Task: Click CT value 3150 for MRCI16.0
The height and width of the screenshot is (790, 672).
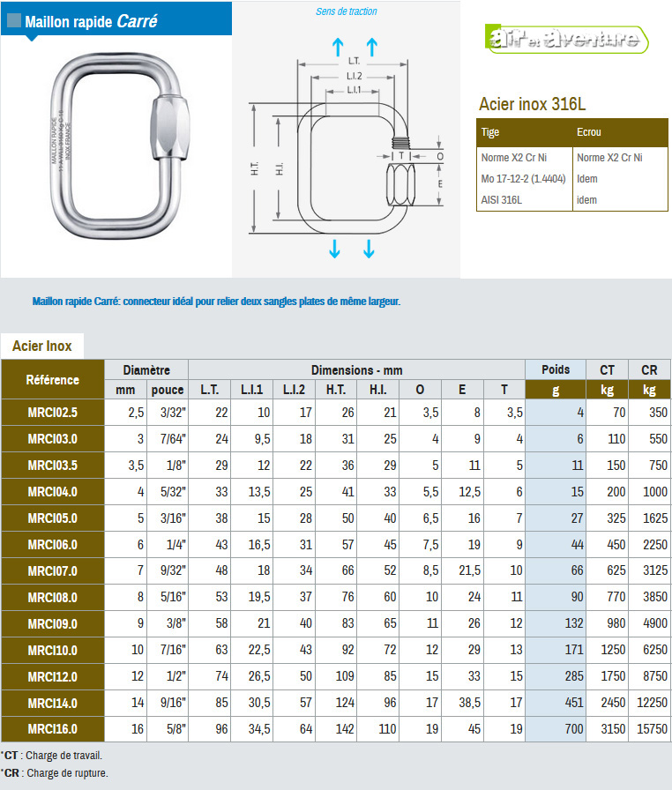Action: point(613,729)
